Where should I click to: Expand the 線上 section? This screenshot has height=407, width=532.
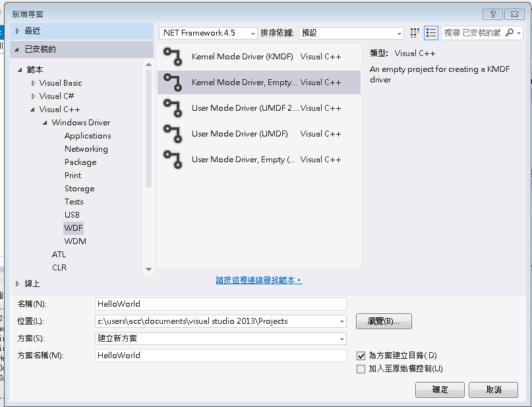click(17, 284)
